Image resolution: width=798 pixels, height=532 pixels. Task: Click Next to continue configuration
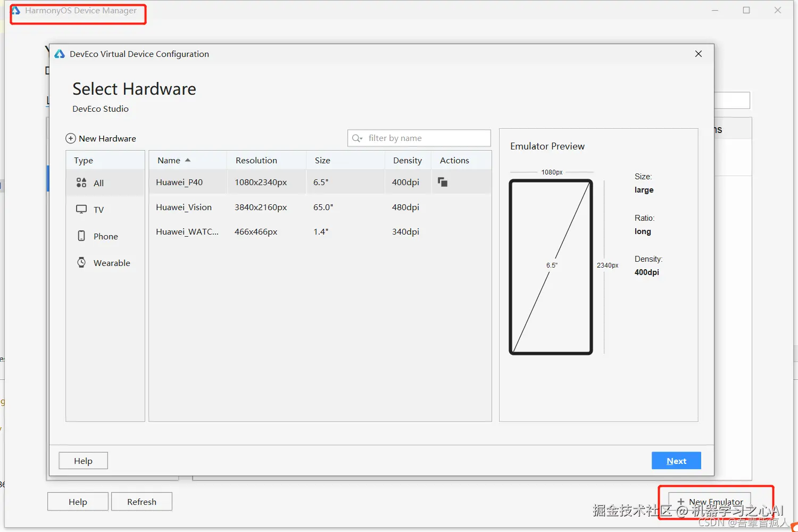[676, 461]
